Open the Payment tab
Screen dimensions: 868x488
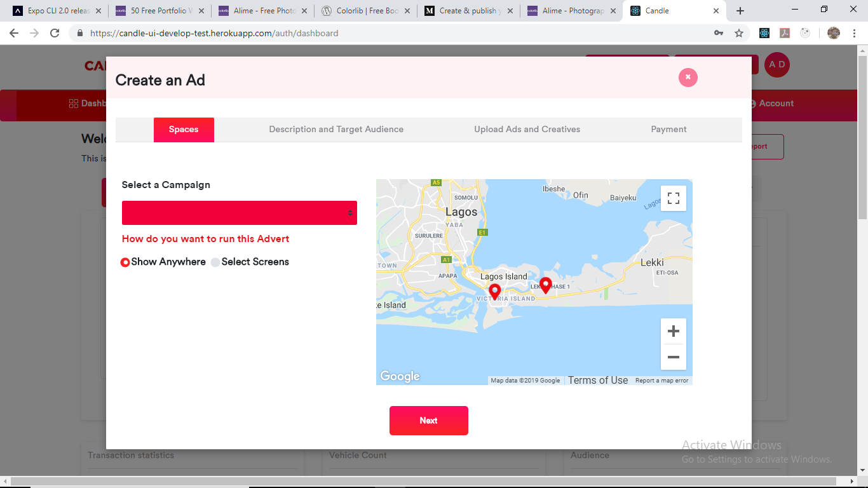tap(668, 130)
